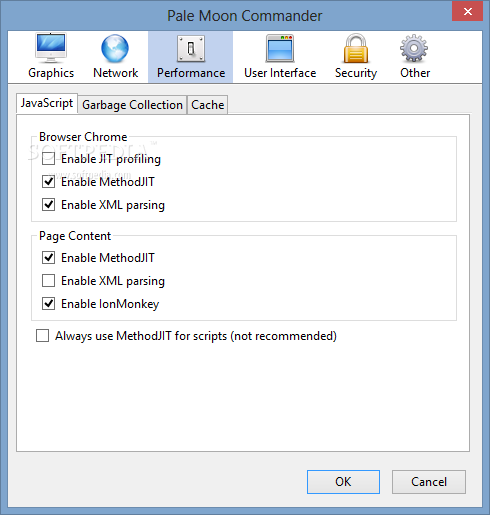Open the Other gear icon
Viewport: 490px width, 515px height.
414,48
